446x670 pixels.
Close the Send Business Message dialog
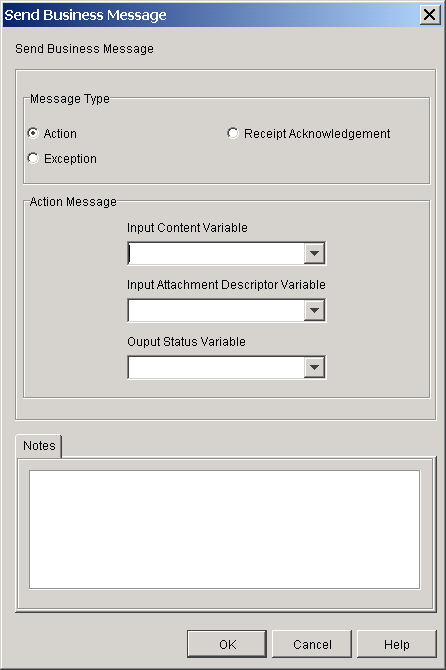[x=430, y=15]
